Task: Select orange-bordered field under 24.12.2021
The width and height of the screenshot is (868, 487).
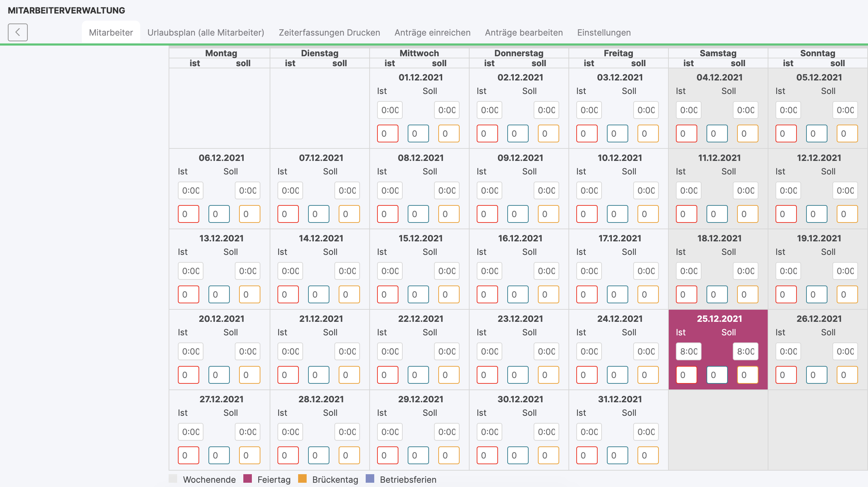Action: coord(648,375)
